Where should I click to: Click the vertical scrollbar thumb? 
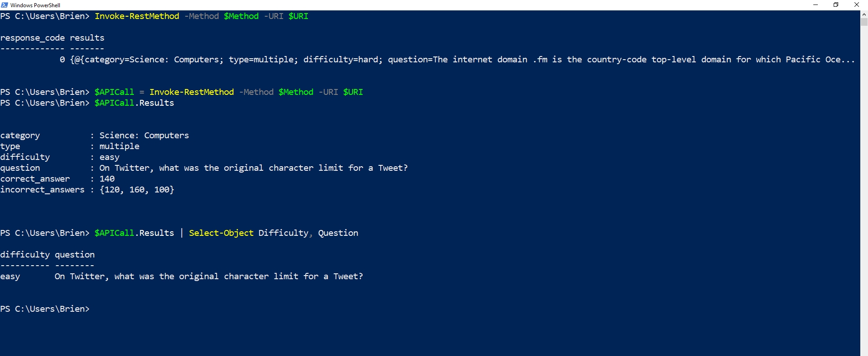click(x=864, y=22)
